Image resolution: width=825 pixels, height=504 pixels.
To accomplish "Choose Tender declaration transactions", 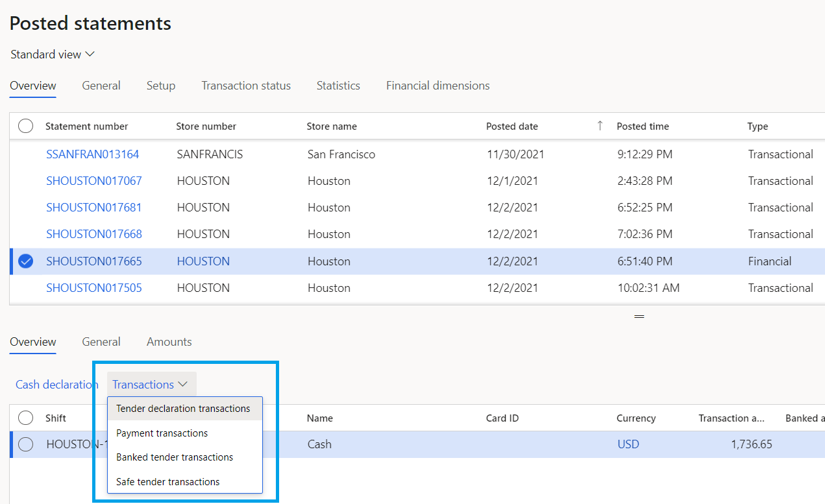I will [x=184, y=408].
